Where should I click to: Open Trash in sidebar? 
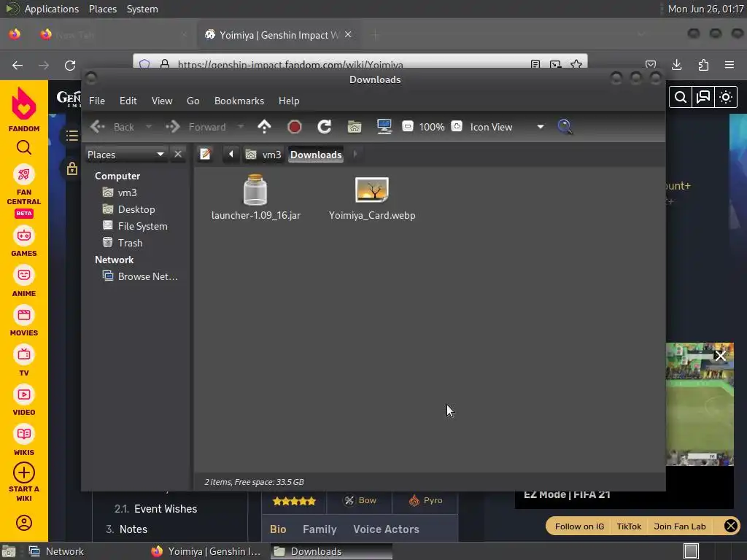[123, 243]
